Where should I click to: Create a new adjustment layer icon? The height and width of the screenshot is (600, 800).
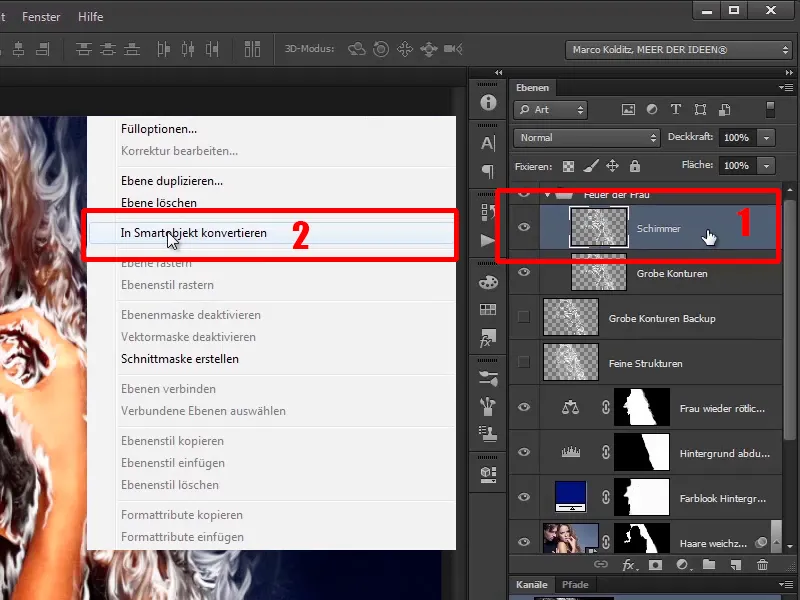point(683,565)
